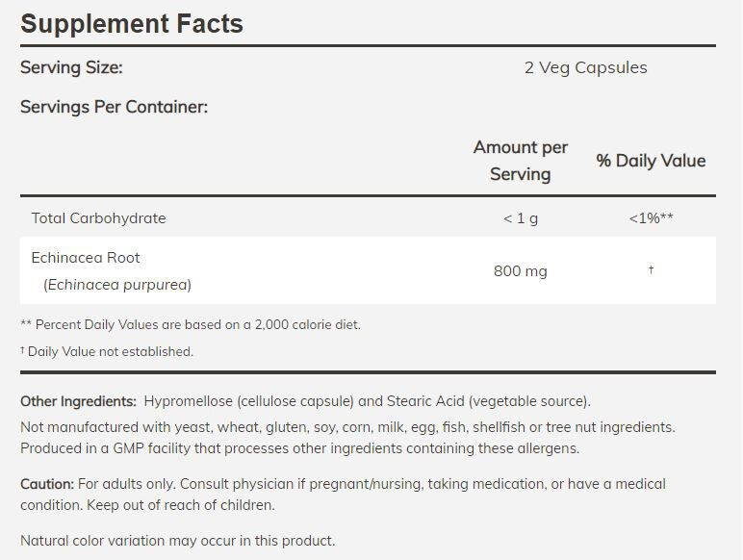Select the Servings Per Container label

114,107
